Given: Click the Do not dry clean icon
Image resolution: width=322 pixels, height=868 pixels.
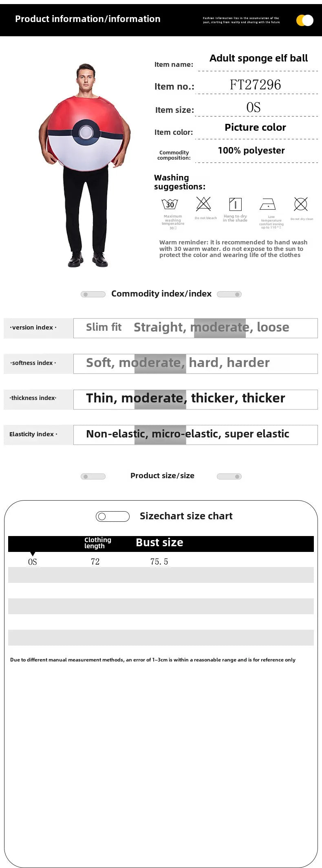Looking at the screenshot, I should (301, 204).
